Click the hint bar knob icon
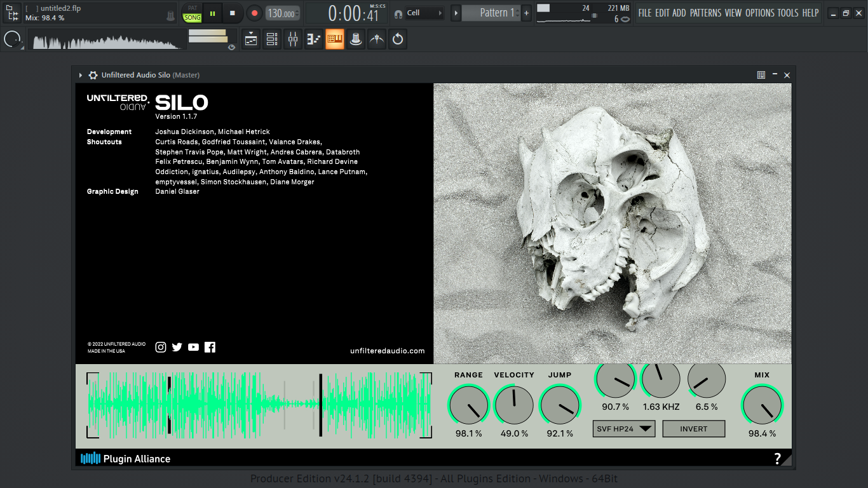 (170, 15)
